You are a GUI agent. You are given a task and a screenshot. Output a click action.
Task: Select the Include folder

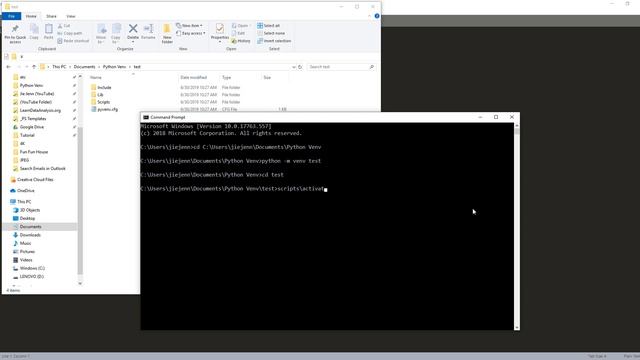coord(104,87)
